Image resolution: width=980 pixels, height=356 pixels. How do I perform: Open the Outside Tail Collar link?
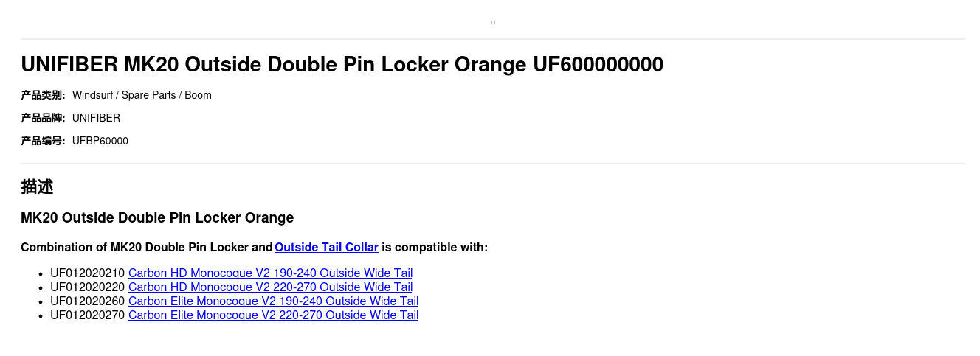click(x=326, y=247)
